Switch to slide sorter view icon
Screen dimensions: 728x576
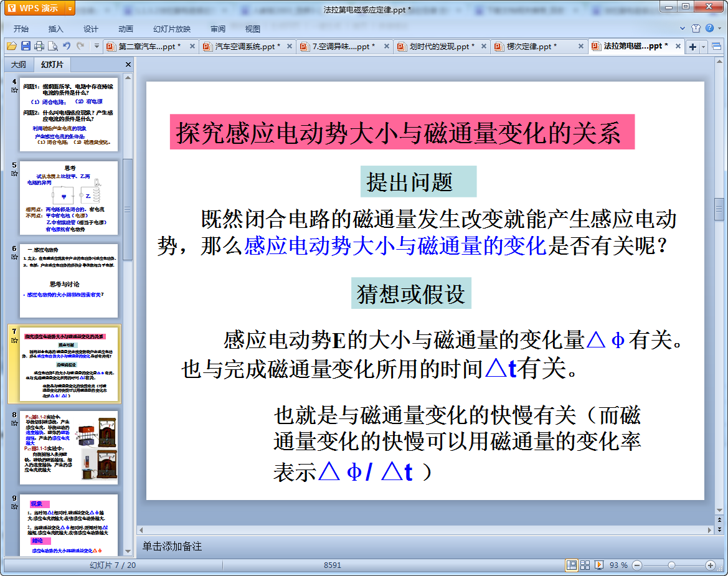(x=585, y=565)
